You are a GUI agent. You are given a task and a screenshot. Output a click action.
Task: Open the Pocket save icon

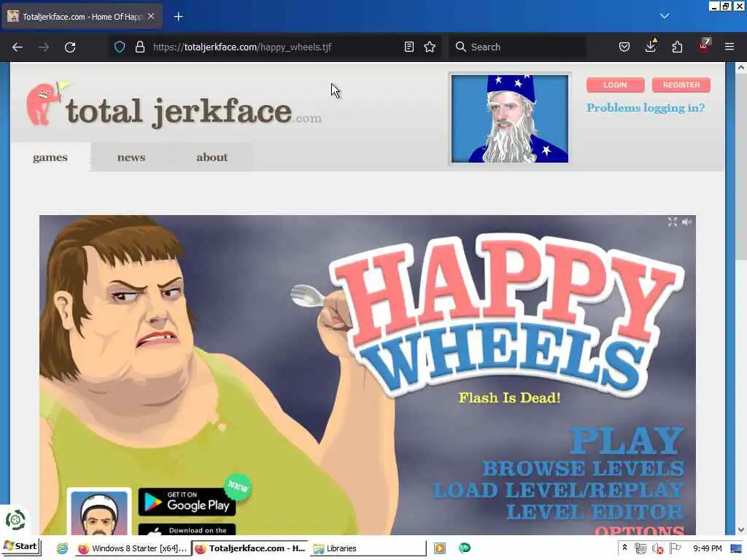pyautogui.click(x=624, y=47)
